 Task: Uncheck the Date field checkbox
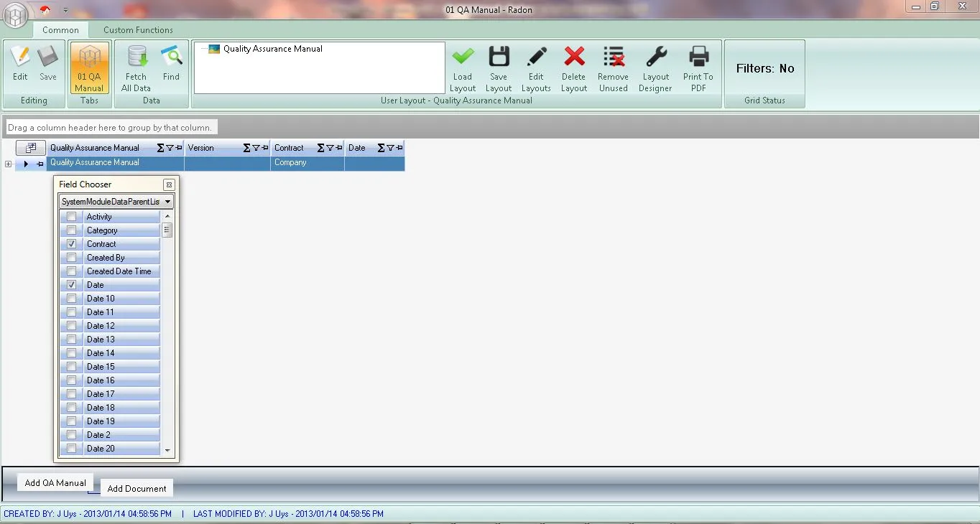[x=71, y=285]
